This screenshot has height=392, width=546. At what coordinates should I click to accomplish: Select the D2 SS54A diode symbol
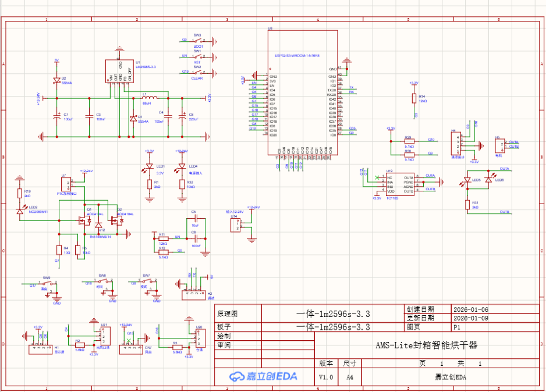(57, 81)
